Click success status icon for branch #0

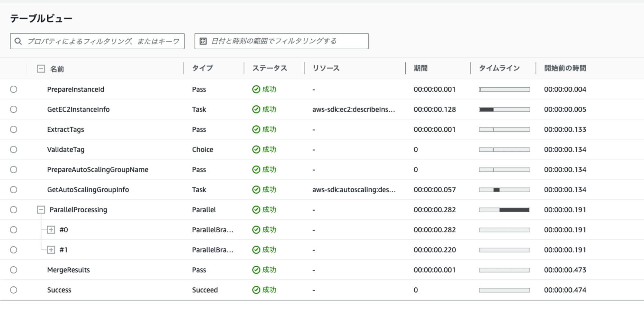[256, 230]
